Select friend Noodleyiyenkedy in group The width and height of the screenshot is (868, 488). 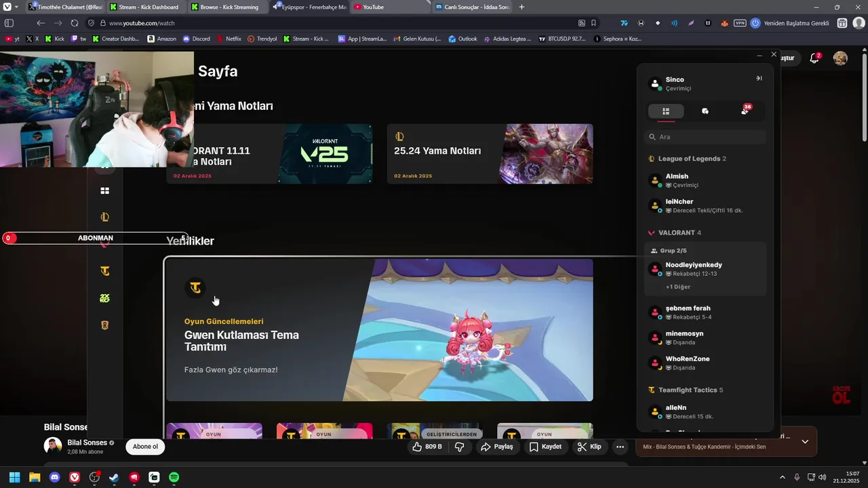coord(705,269)
